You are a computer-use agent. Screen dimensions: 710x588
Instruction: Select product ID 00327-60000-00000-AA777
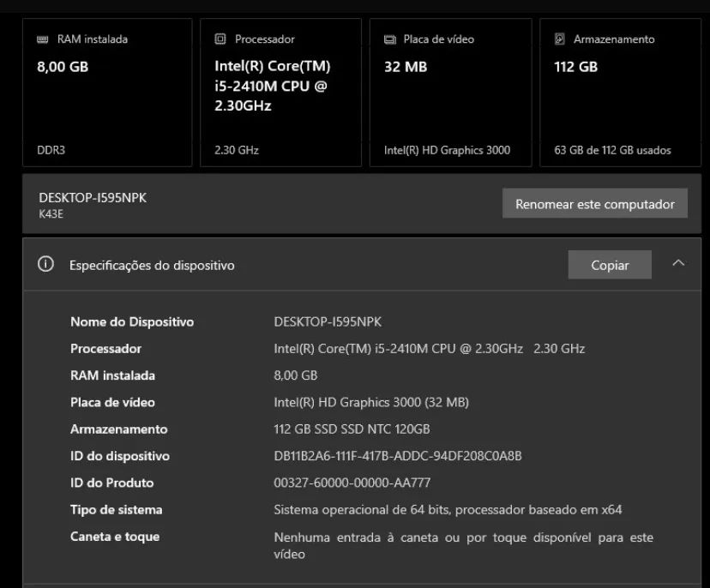[x=352, y=483]
